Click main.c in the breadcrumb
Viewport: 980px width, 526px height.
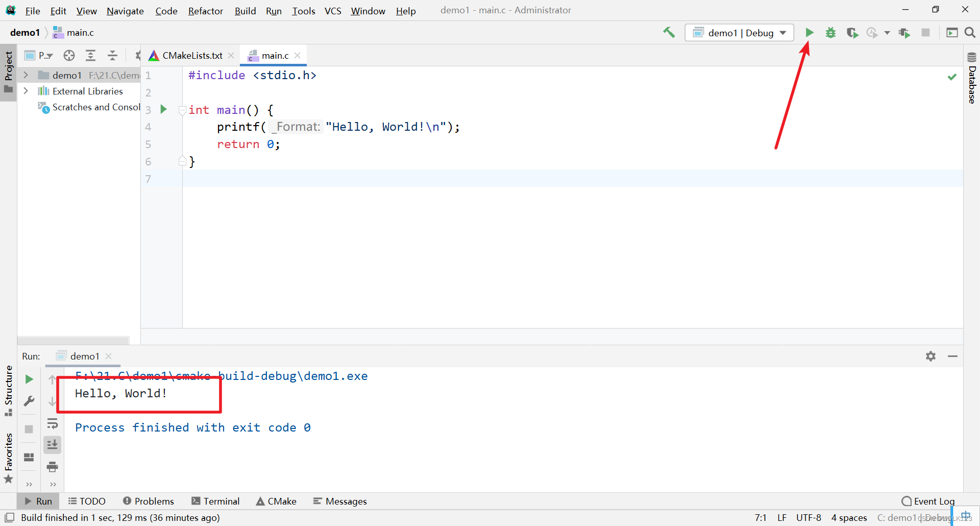pyautogui.click(x=74, y=33)
